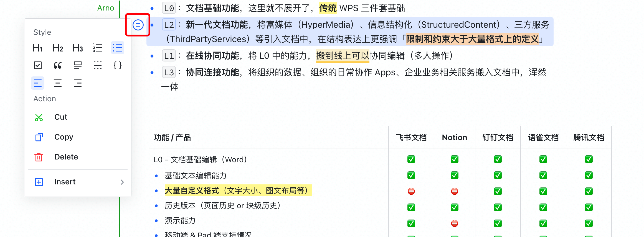The image size is (644, 237).
Task: Click orange highlighted text 限制和约束大于大量格式上的定义
Action: tap(472, 39)
